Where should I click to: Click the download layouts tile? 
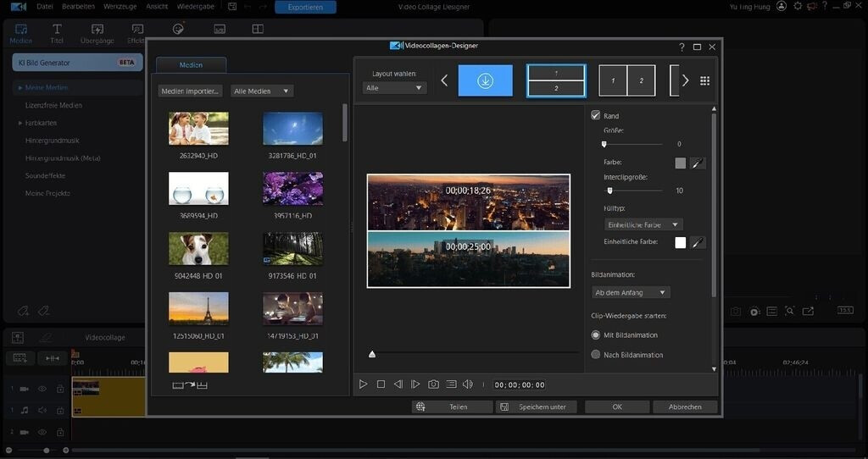[x=486, y=80]
